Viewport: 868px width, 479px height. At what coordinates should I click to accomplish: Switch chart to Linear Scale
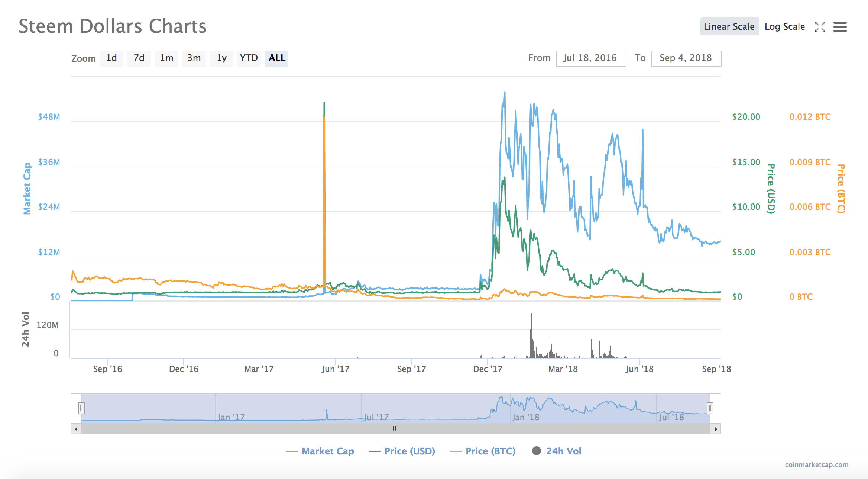[729, 26]
